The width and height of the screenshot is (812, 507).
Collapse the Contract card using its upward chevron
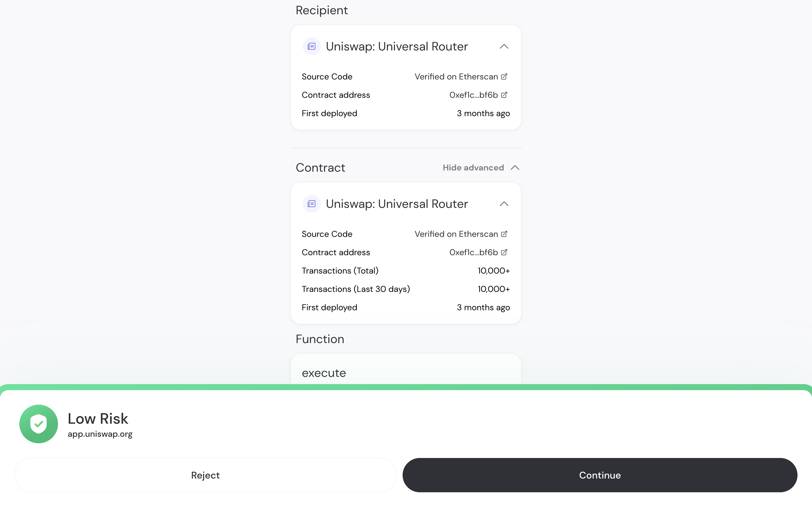504,204
